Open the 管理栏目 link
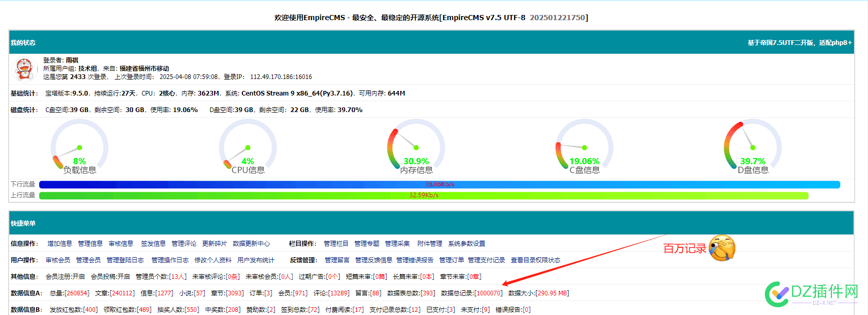This screenshot has width=868, height=315. point(336,244)
